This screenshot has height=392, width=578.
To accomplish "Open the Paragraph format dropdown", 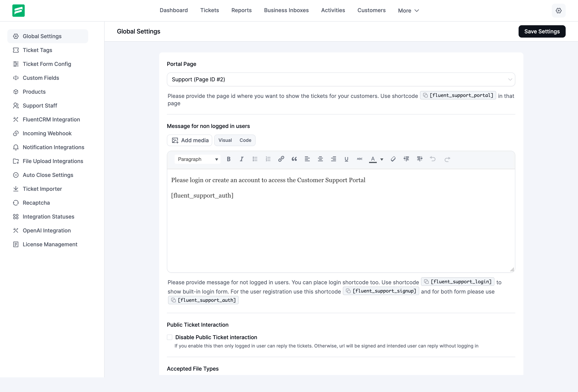I will pyautogui.click(x=198, y=159).
